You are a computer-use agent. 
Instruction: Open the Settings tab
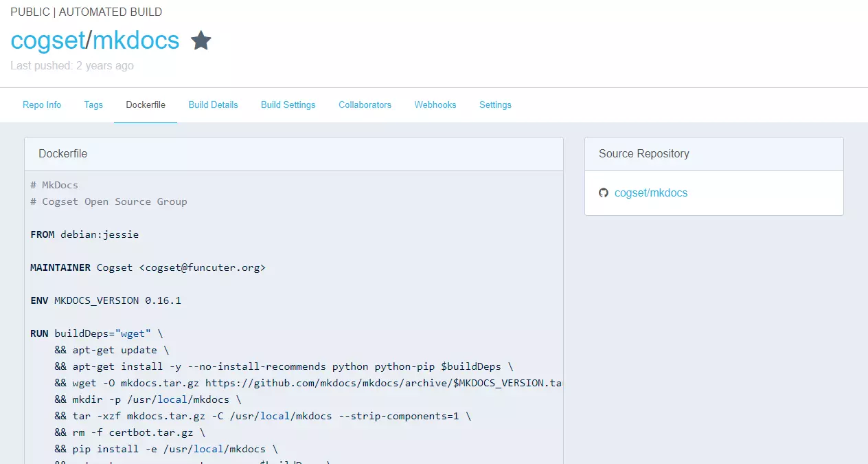(495, 105)
